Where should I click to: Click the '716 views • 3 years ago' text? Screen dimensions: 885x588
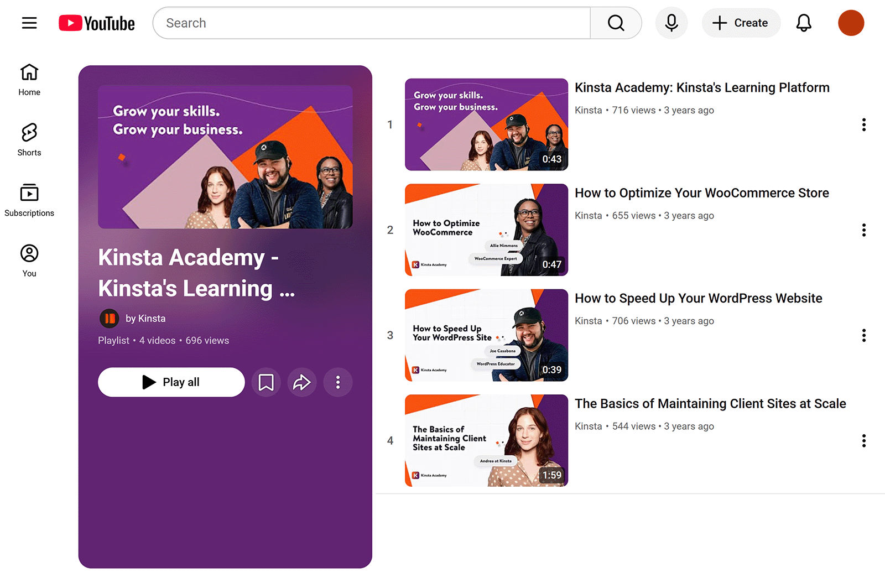click(663, 110)
